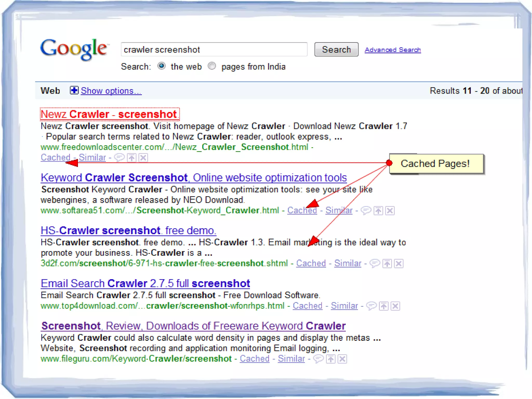This screenshot has height=399, width=532.
Task: Open Cached link for 3d2f.com result
Action: (311, 263)
